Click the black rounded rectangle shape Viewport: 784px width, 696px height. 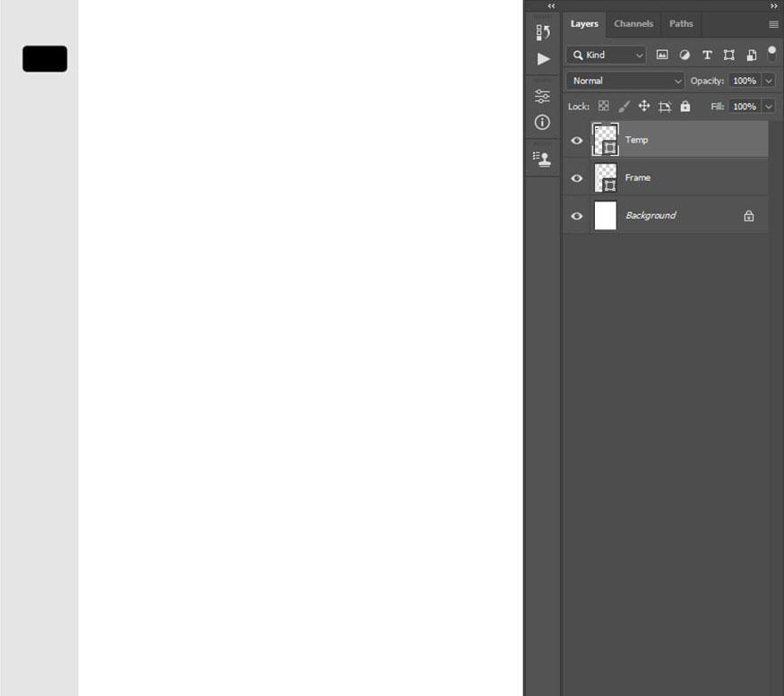45,58
